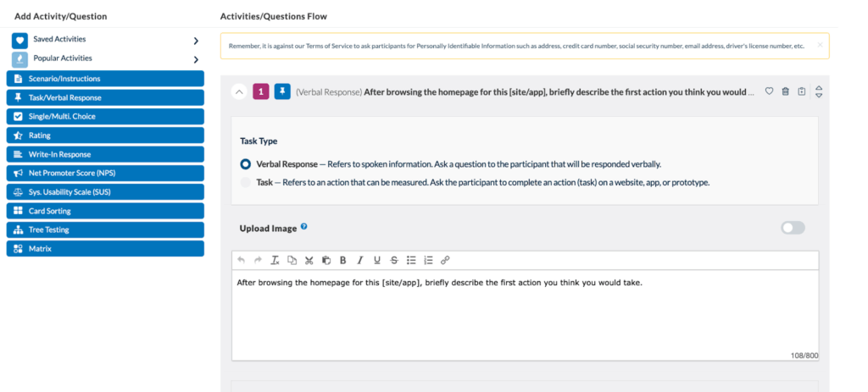Add a Net Promoter Score question

click(105, 173)
